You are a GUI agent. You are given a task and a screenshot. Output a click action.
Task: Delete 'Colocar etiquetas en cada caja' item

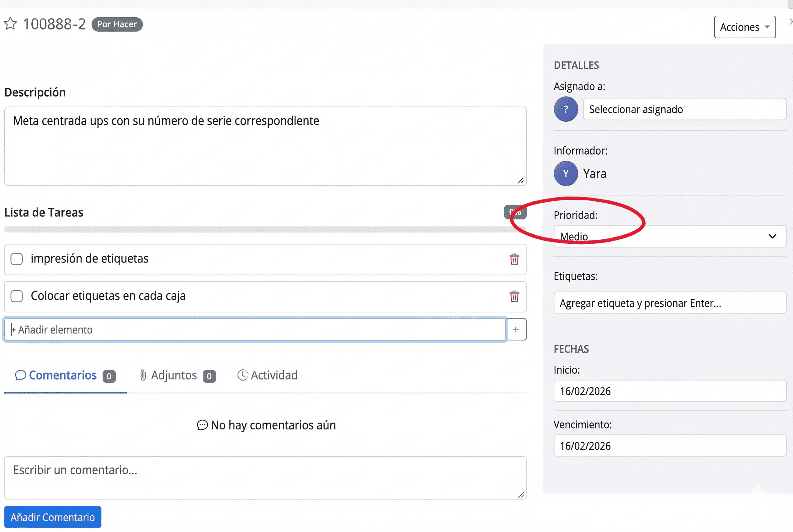point(514,296)
